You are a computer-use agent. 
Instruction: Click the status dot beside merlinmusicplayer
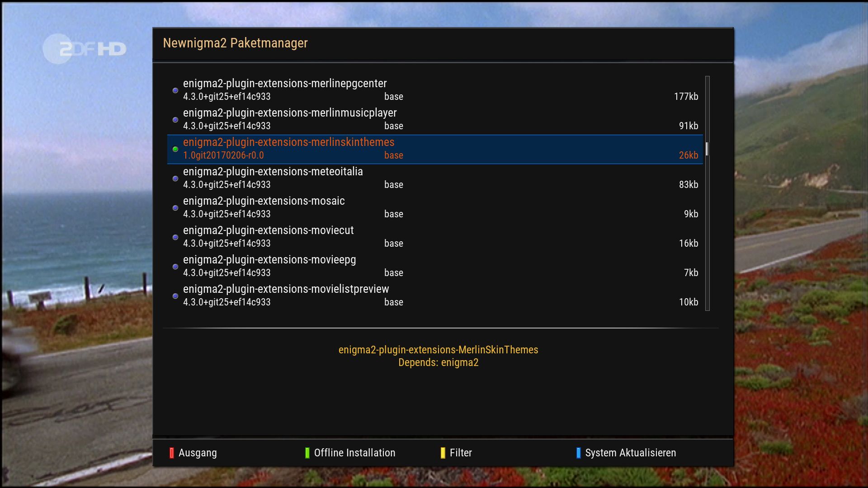tap(175, 120)
